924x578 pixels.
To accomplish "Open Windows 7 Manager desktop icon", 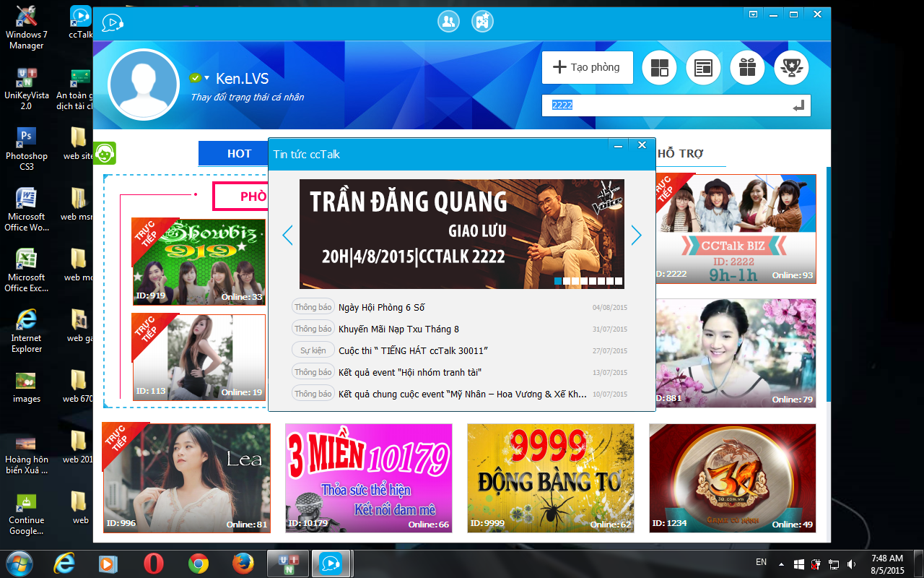I will 27,27.
